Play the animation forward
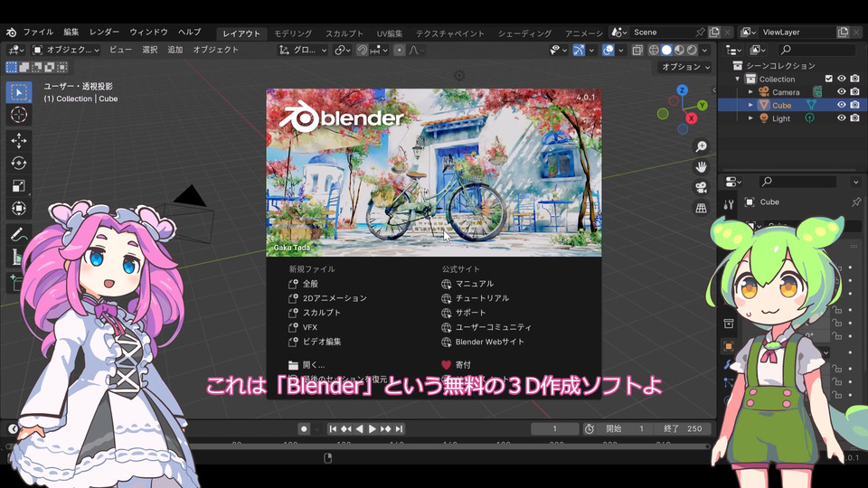 [373, 428]
